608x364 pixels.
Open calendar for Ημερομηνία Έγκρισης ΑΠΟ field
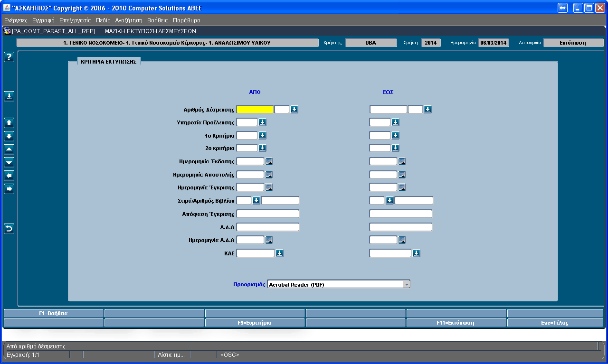(269, 187)
